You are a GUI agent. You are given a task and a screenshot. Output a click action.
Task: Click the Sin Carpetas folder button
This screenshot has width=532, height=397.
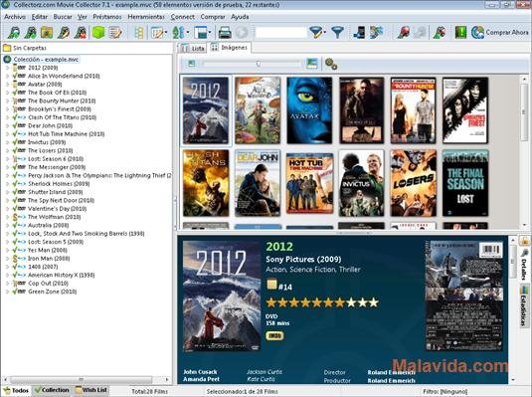pyautogui.click(x=25, y=48)
